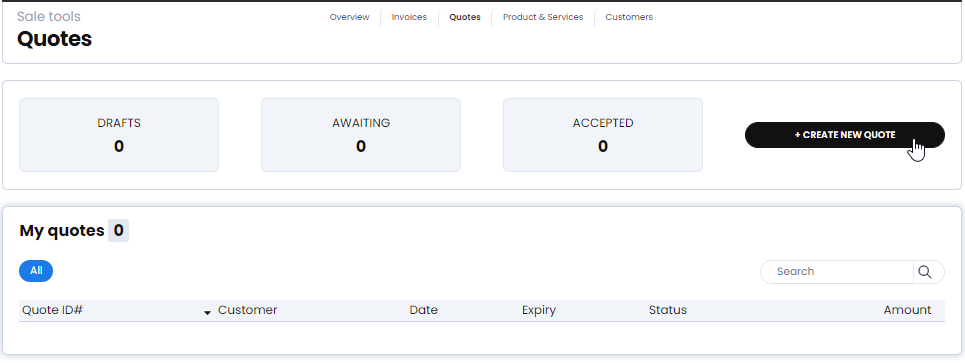
Task: Open the Customers tab
Action: [629, 17]
